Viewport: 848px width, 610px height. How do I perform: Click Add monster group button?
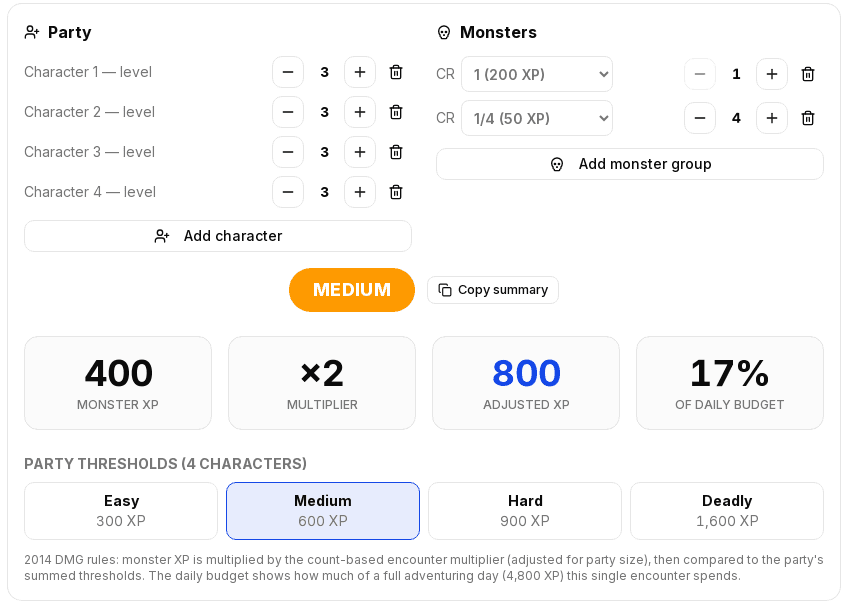pos(630,164)
